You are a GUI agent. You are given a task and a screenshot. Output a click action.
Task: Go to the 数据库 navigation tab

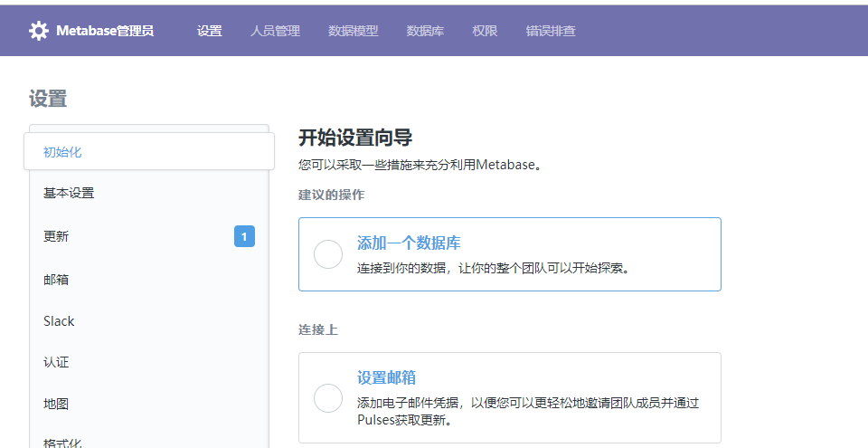[425, 31]
